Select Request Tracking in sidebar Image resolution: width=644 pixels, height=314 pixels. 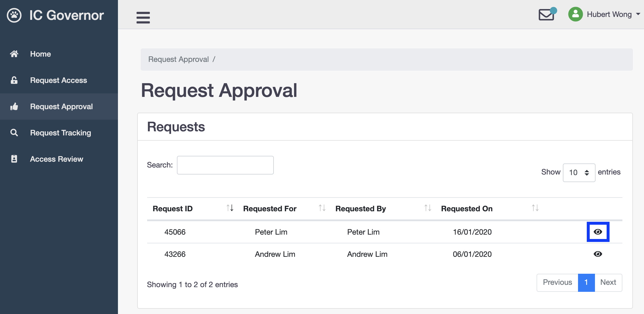(60, 133)
